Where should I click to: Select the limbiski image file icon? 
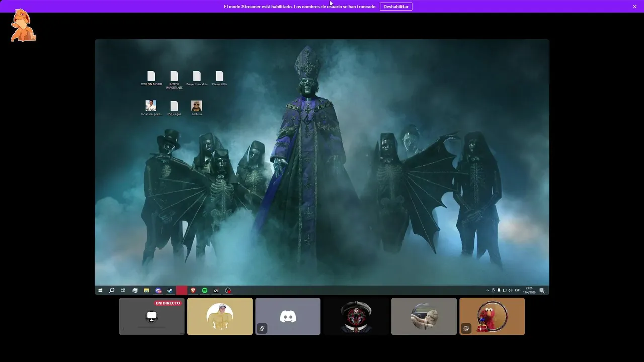(197, 108)
